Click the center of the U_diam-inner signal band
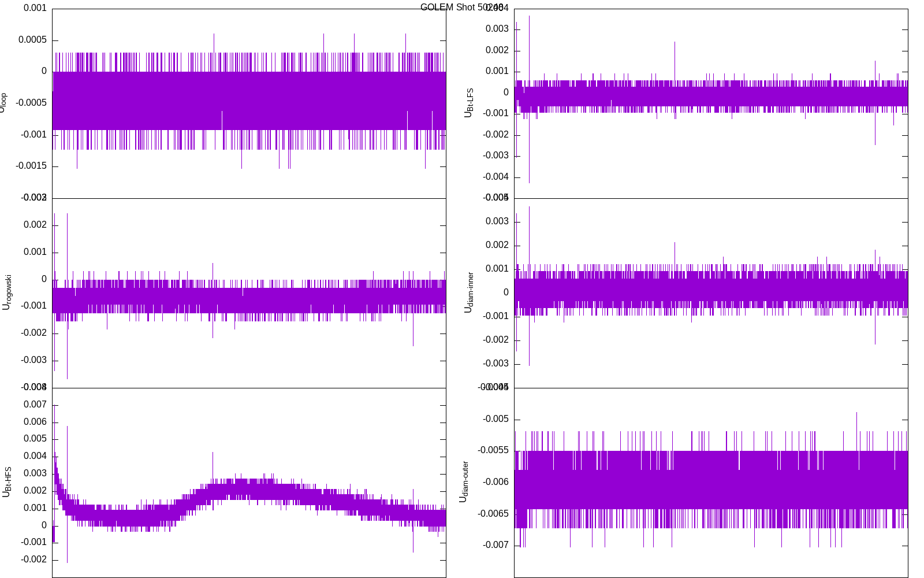Screen dimensions: 924x578 (711, 289)
